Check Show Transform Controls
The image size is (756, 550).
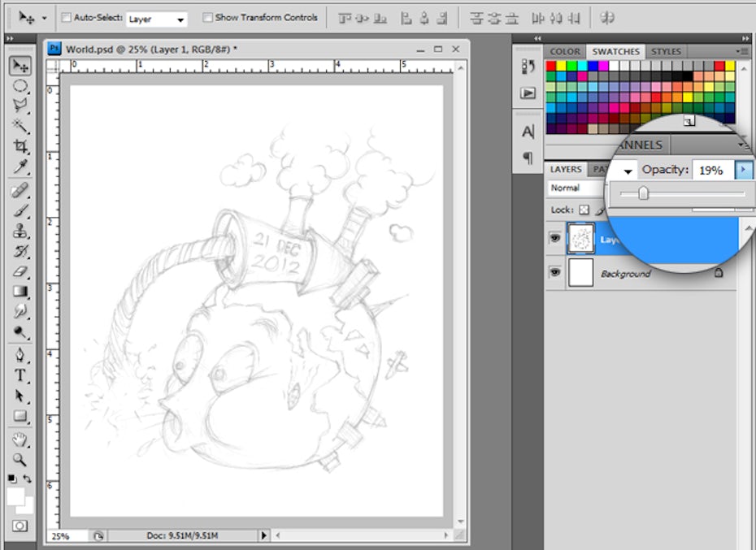pos(207,17)
